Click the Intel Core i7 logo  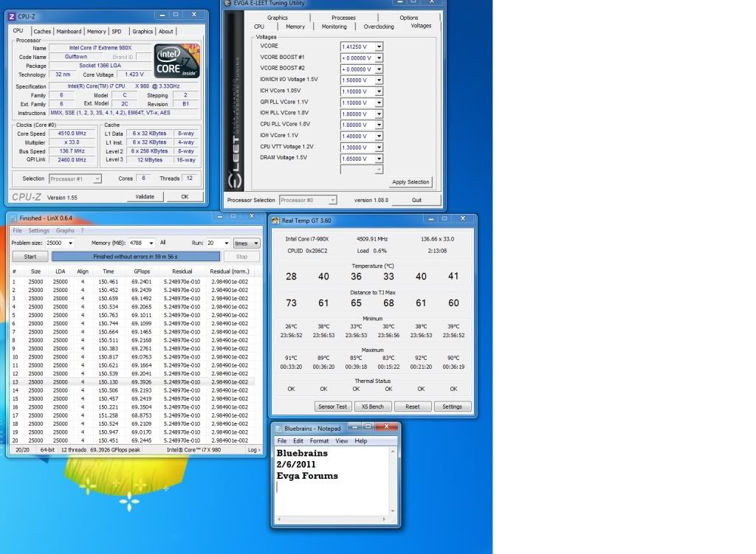[177, 60]
